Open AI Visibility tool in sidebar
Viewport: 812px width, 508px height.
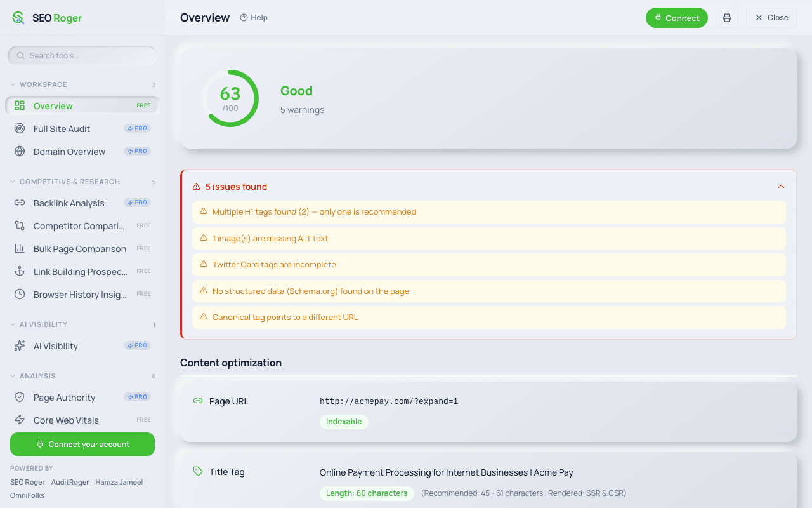[x=82, y=346]
